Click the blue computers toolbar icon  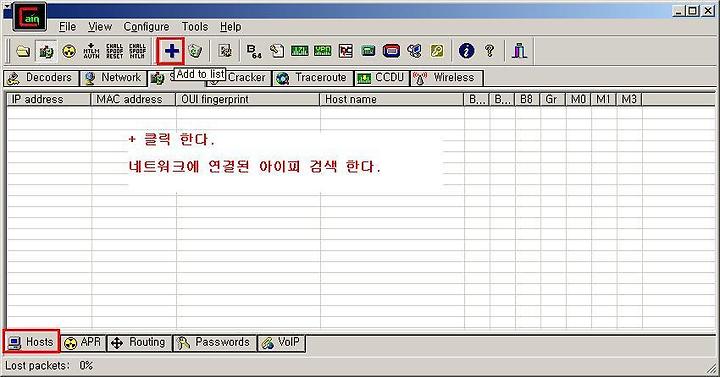[414, 51]
